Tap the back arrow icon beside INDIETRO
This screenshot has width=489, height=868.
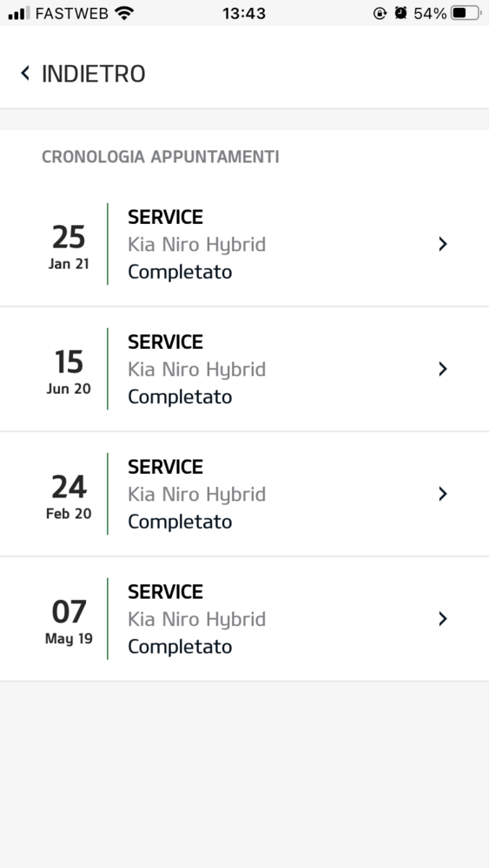[25, 73]
